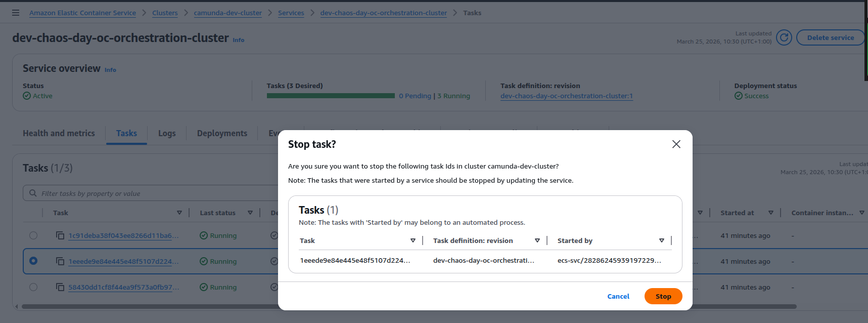Sort dialog table by Task column
Screen dimensions: 868x323
click(x=413, y=240)
